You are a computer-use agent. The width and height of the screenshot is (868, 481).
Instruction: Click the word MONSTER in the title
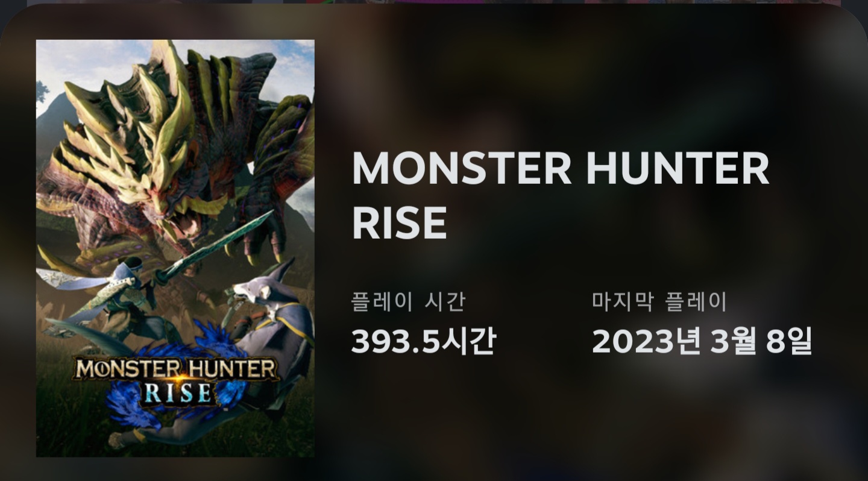pos(462,168)
